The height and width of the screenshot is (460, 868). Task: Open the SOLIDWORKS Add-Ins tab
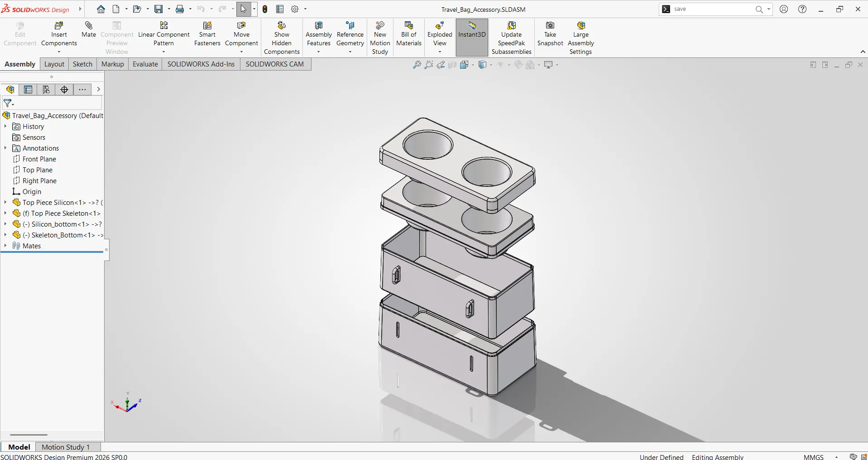201,64
